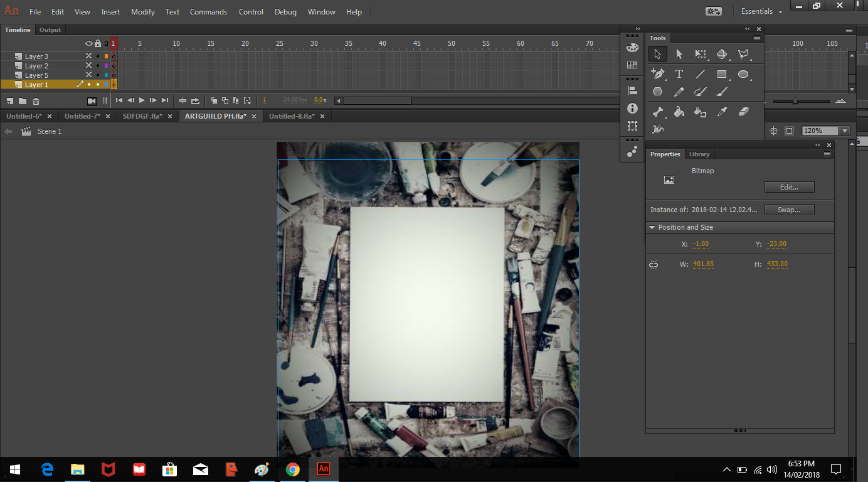Open the Tools panel options menu
This screenshot has height=482, width=868.
pyautogui.click(x=757, y=38)
